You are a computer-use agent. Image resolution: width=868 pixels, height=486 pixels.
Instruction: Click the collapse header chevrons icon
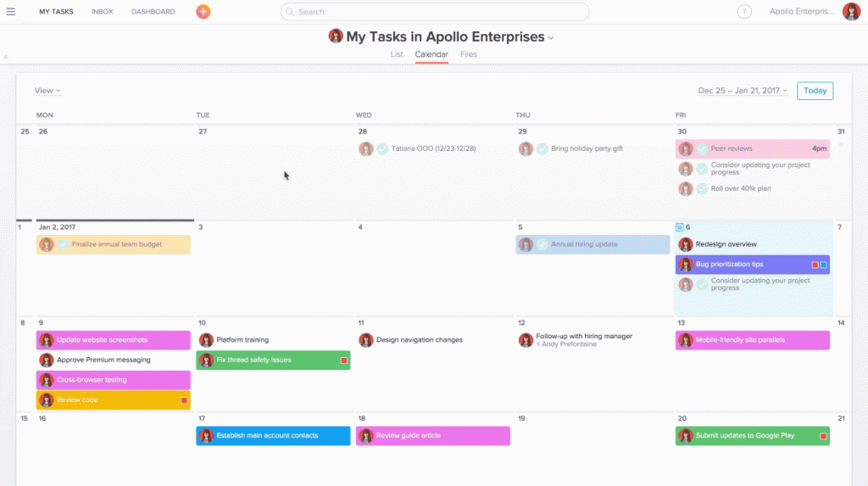[x=6, y=57]
